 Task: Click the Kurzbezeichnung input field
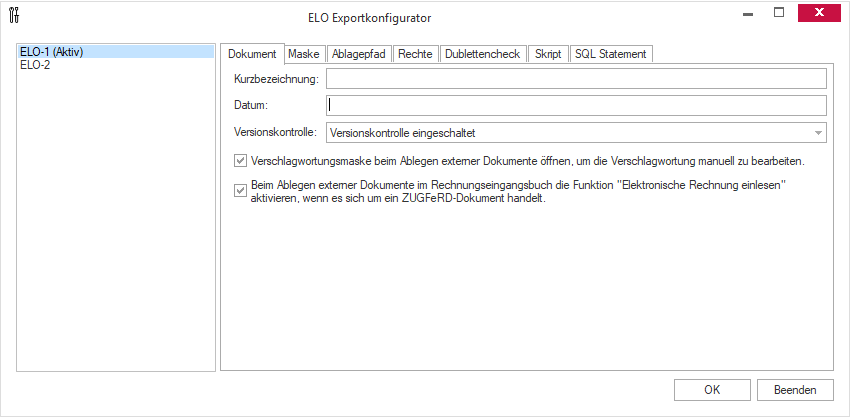pos(576,79)
